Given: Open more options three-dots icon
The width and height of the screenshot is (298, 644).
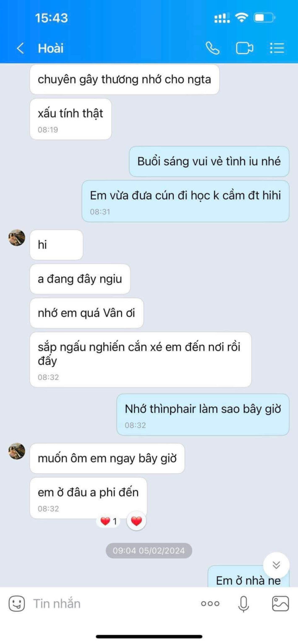Looking at the screenshot, I should (x=210, y=604).
